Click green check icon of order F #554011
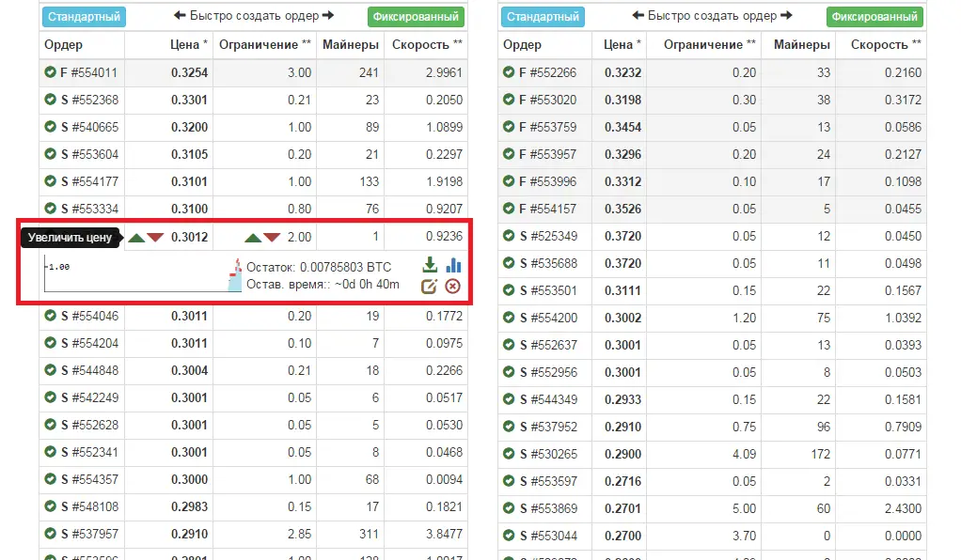The image size is (961, 560). 51,72
